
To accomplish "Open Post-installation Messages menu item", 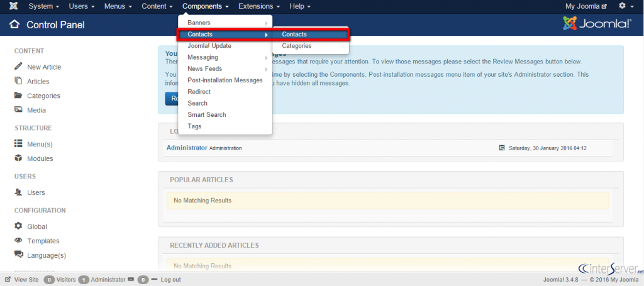I will [225, 80].
